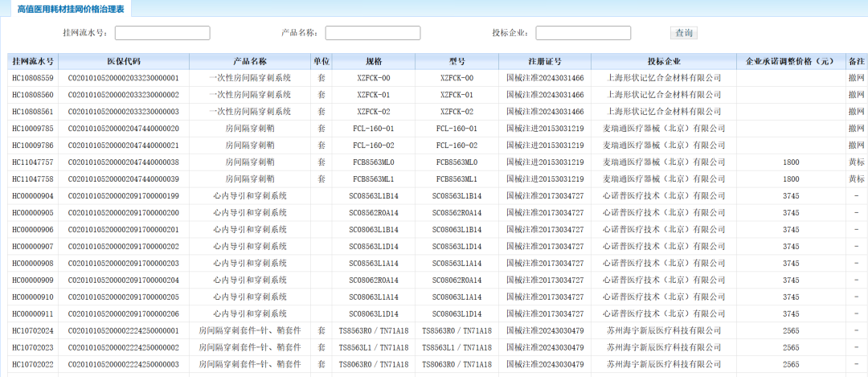Click code C02010105200002224250000002
This screenshot has width=868, height=377.
[x=124, y=347]
